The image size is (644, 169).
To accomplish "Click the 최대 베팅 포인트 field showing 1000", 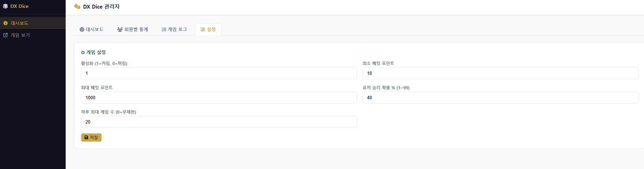I will coord(219,97).
